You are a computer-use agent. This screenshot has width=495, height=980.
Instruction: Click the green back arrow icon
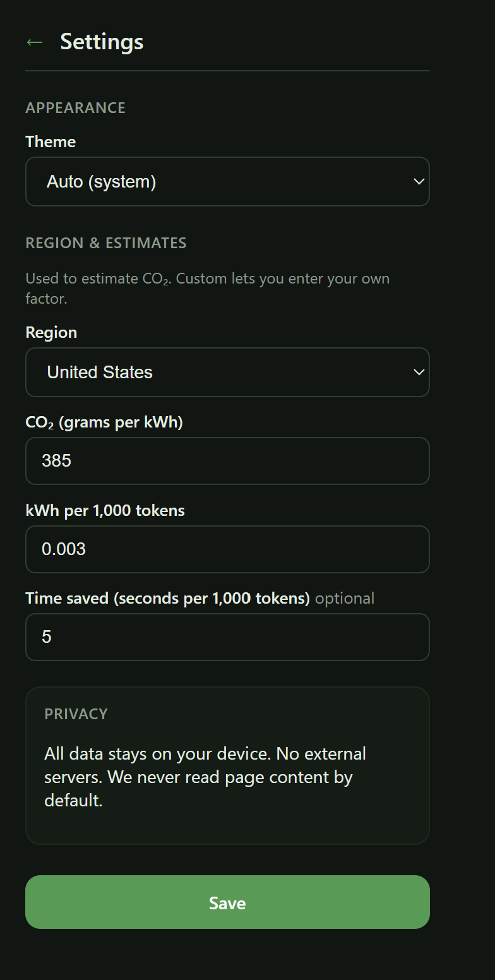tap(34, 42)
